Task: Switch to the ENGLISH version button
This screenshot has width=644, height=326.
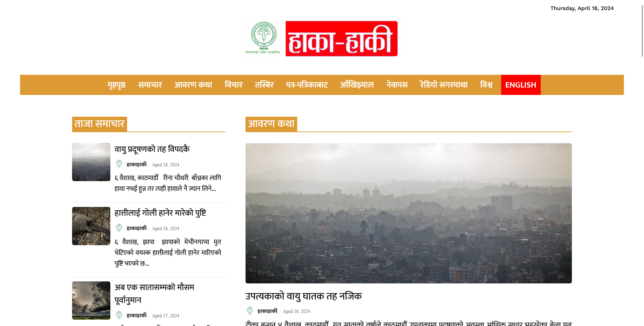Action: 521,85
